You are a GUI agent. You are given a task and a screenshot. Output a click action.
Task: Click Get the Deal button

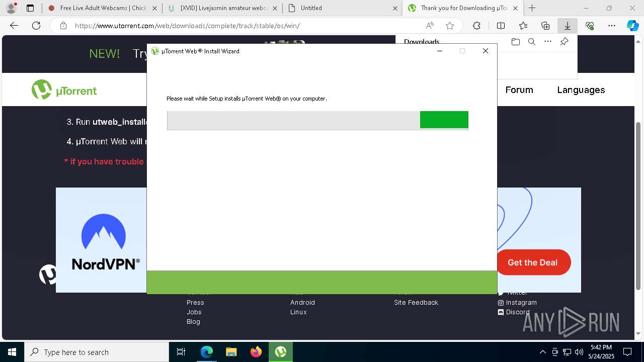point(533,262)
